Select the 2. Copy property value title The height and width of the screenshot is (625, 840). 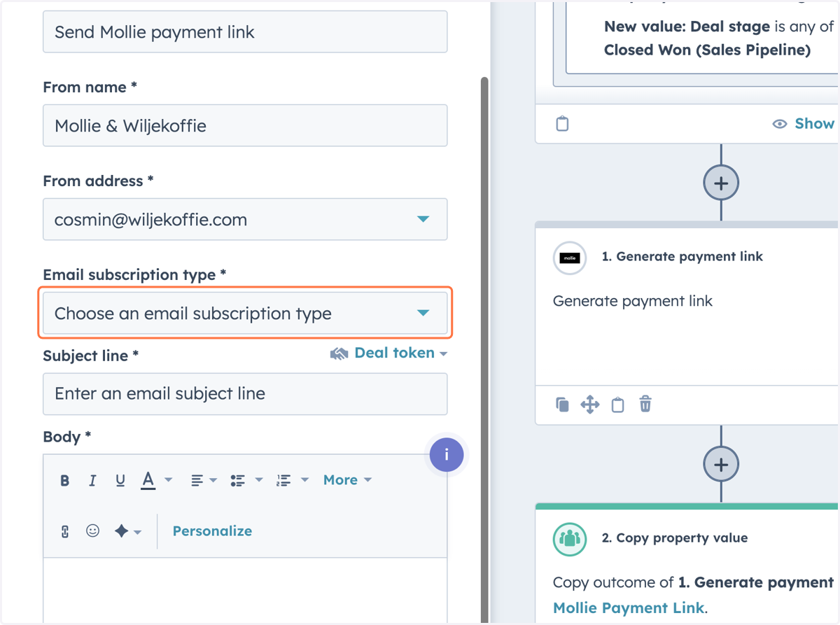pyautogui.click(x=675, y=538)
